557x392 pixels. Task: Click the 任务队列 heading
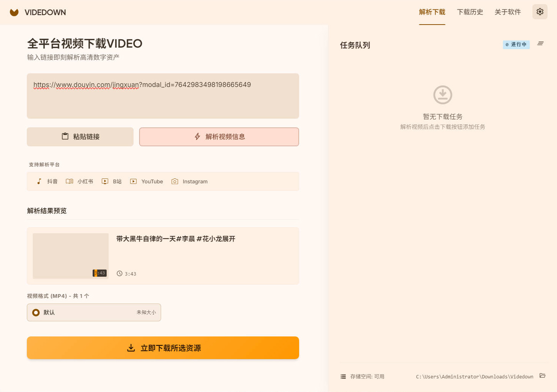(x=355, y=45)
